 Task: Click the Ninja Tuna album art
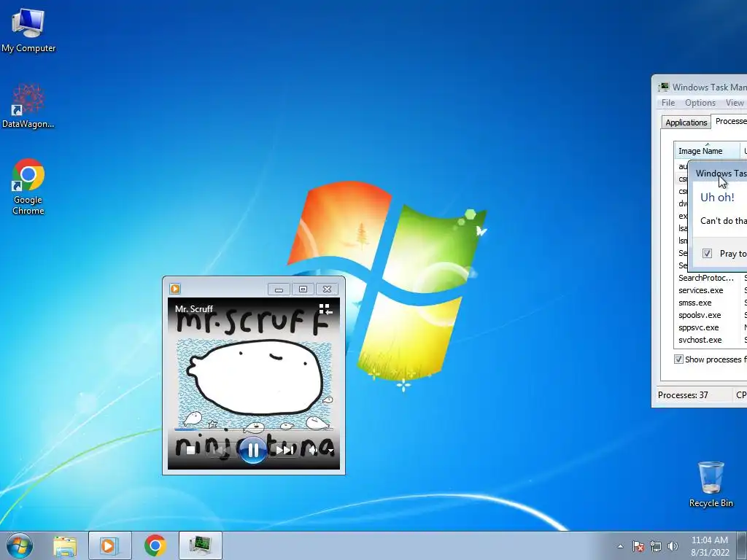(x=254, y=384)
